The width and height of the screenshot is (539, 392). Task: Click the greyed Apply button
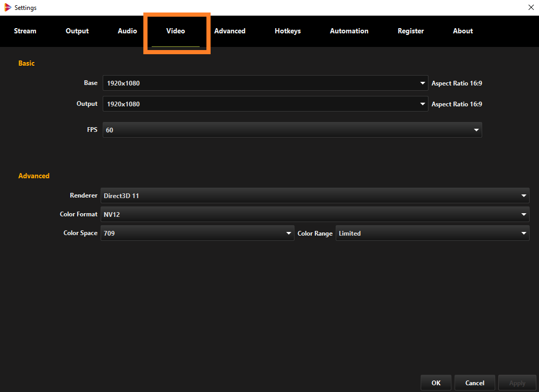pos(517,383)
